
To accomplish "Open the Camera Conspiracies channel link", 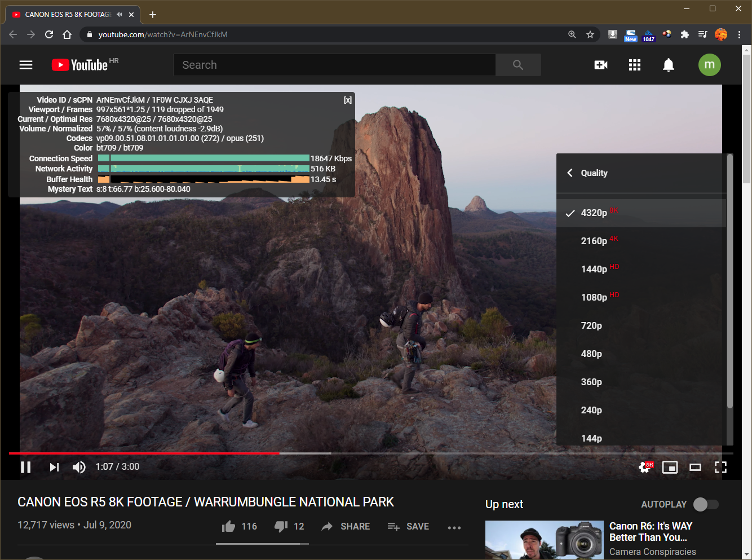I will [x=653, y=552].
